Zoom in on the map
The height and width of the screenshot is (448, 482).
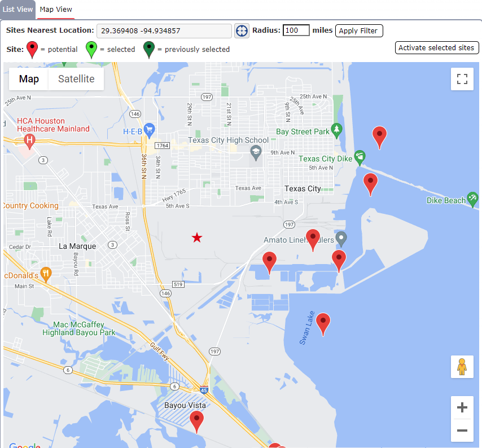[462, 407]
